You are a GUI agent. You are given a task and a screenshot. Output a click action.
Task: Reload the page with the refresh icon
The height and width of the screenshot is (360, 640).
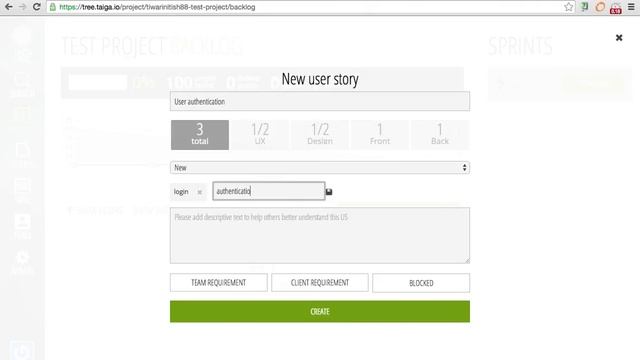(36, 7)
